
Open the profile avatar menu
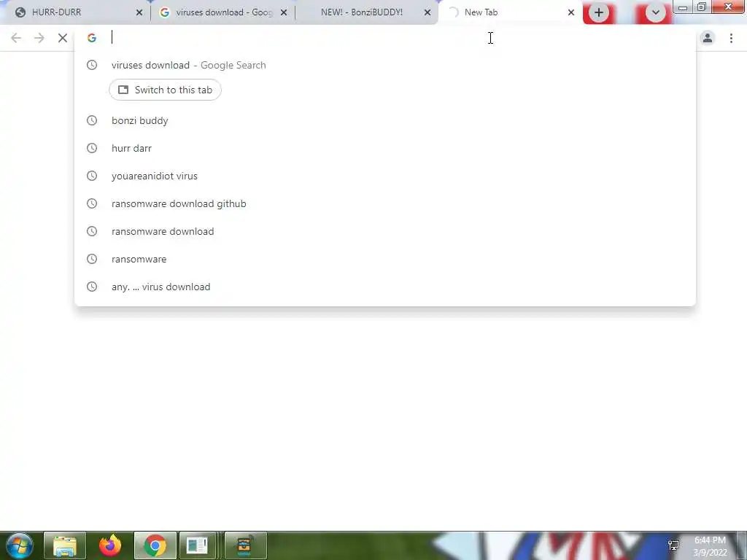pos(708,38)
